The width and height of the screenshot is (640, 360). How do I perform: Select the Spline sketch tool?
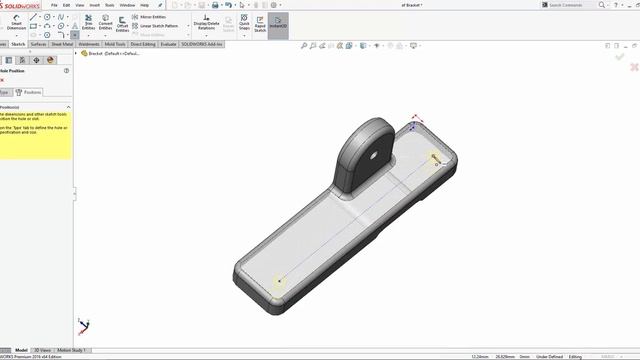tap(61, 17)
